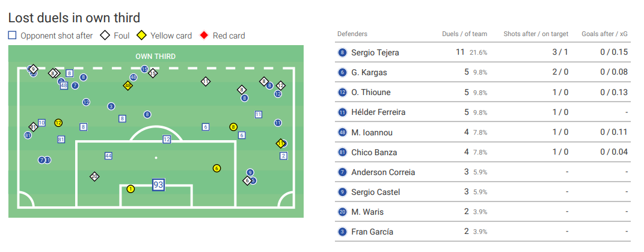Click the yellow card diamond numbered 48
The height and width of the screenshot is (252, 644).
pos(127,86)
